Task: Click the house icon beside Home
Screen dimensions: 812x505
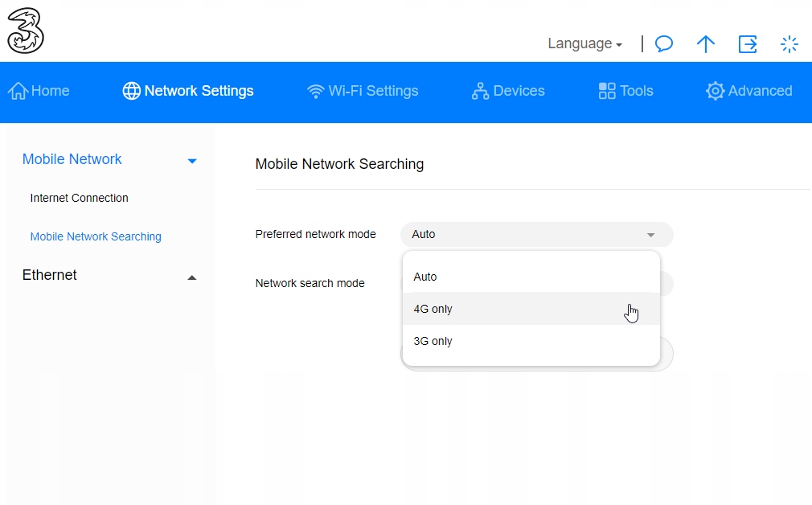Action: point(18,91)
